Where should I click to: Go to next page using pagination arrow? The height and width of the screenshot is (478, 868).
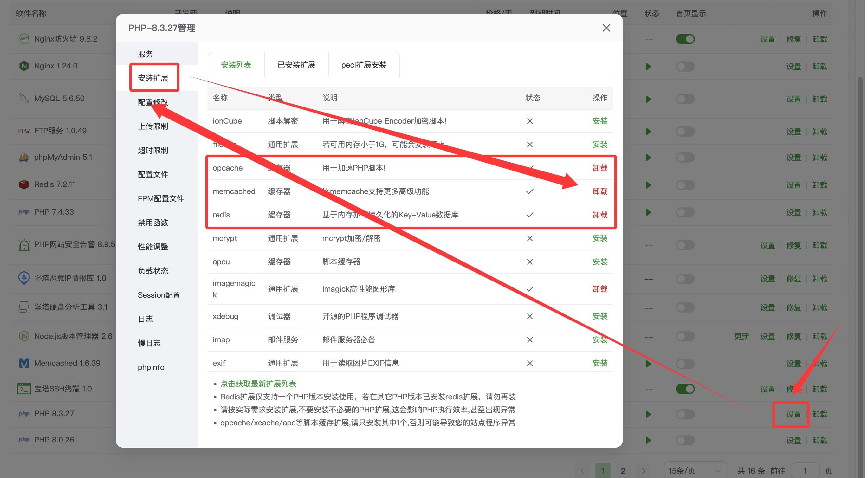pos(643,471)
